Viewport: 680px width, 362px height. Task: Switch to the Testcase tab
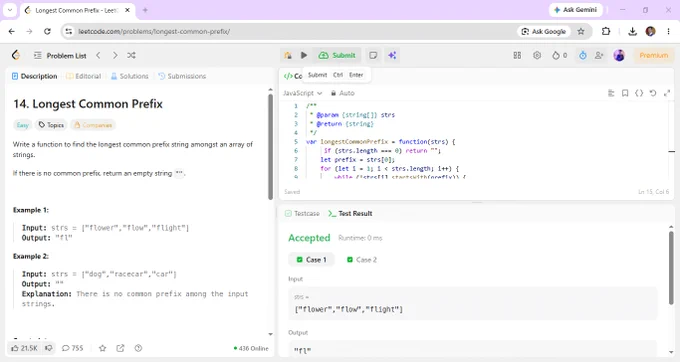[302, 214]
